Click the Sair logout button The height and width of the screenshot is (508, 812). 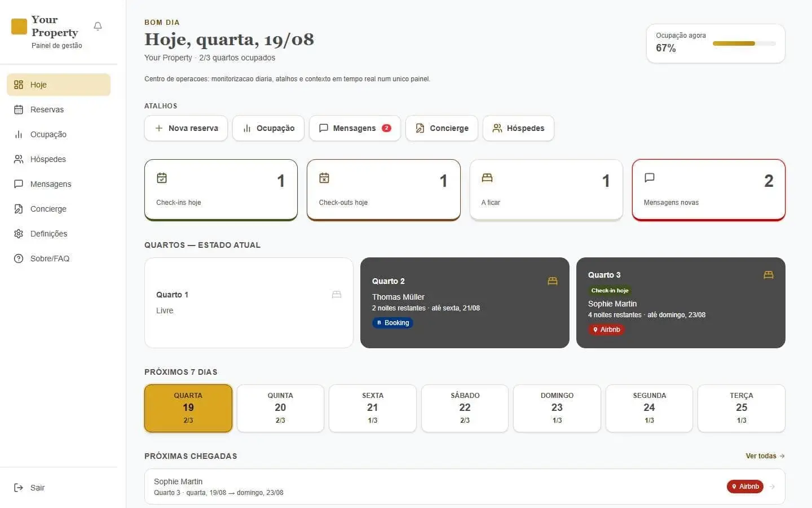59,488
